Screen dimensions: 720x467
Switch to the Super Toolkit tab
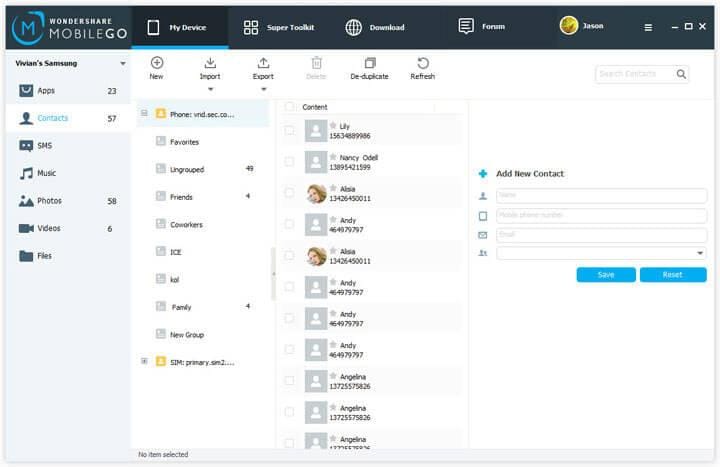click(279, 28)
